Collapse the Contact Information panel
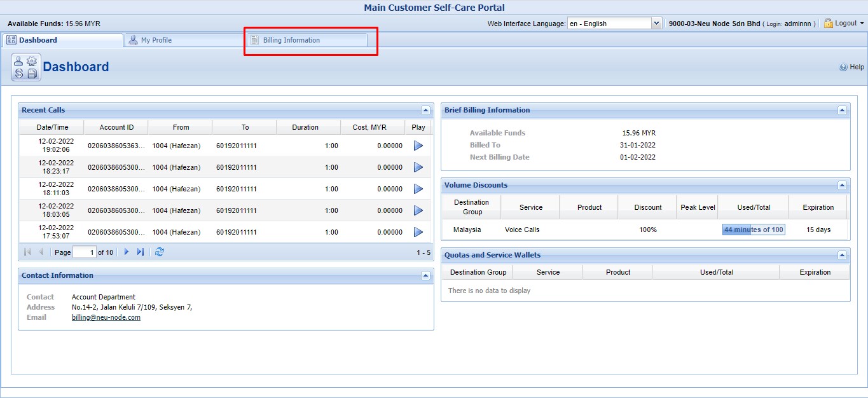Image resolution: width=868 pixels, height=398 pixels. click(425, 276)
